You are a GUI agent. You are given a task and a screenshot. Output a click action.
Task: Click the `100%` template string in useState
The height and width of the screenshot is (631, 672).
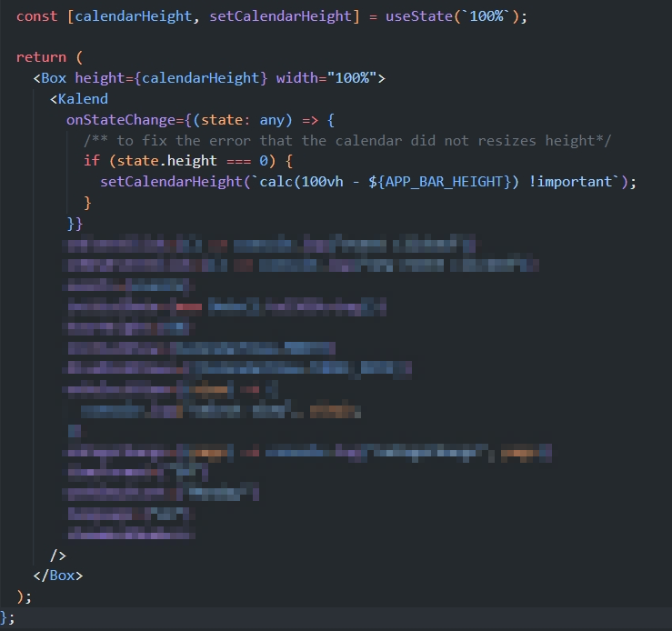click(486, 16)
